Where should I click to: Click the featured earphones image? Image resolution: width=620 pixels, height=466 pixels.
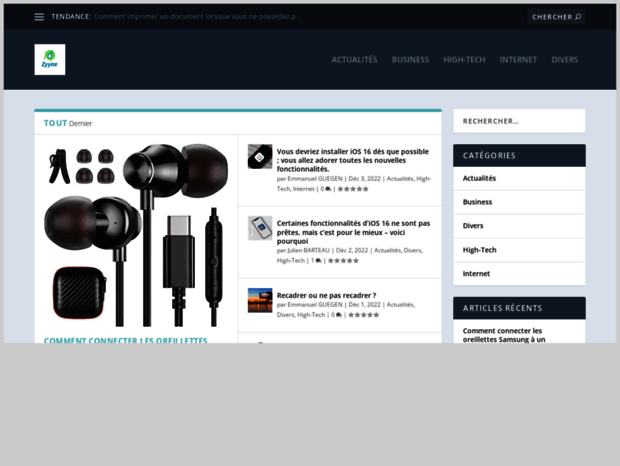pos(136,235)
